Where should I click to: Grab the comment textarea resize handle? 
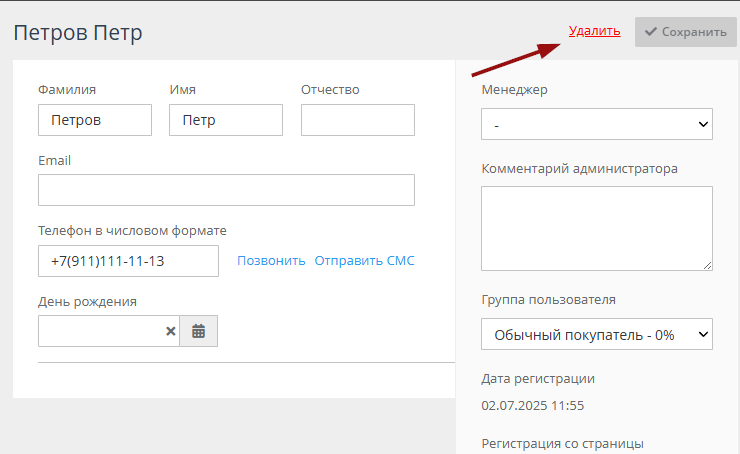click(x=708, y=266)
